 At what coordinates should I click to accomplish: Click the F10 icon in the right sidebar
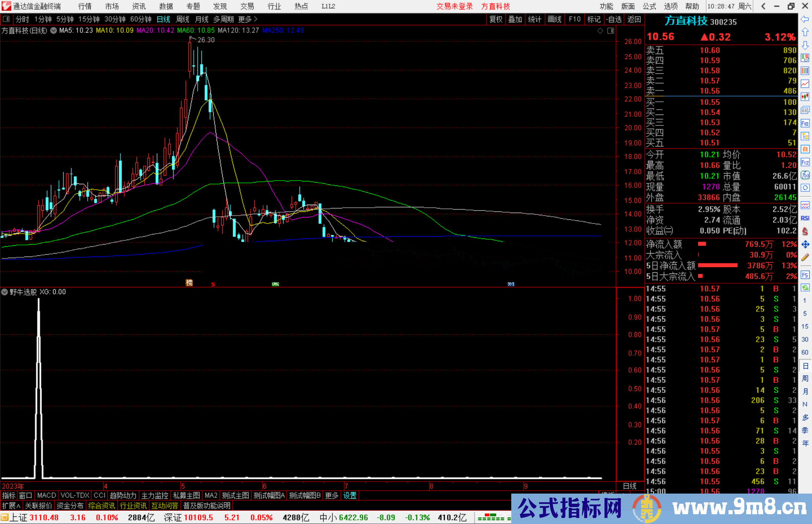[x=805, y=123]
